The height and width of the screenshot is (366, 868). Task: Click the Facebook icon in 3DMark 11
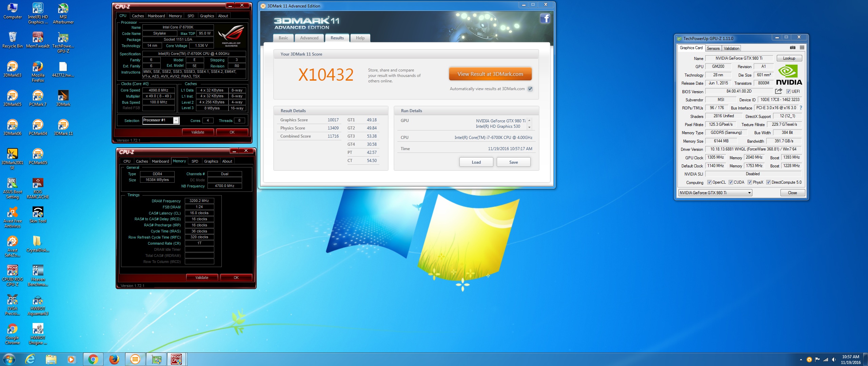(x=545, y=18)
